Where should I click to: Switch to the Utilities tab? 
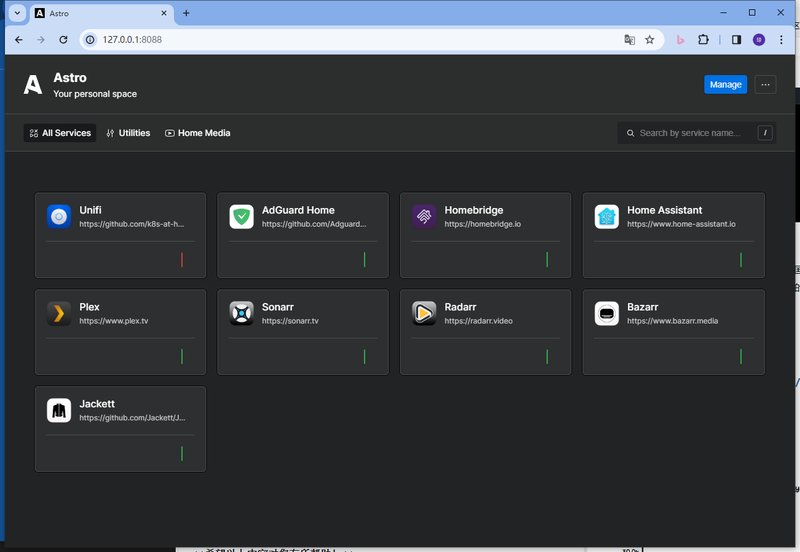click(x=128, y=133)
